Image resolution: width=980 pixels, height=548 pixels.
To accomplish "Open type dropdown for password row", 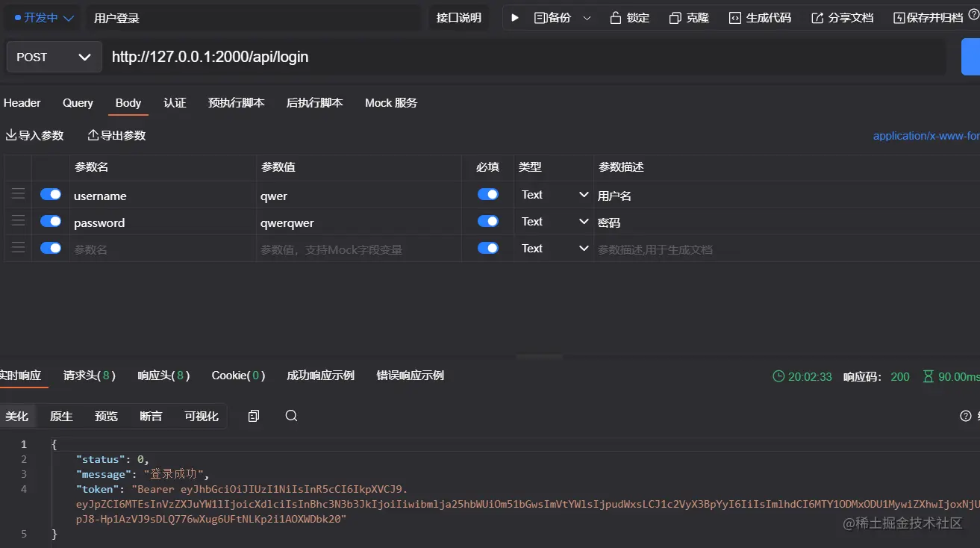I will click(555, 222).
